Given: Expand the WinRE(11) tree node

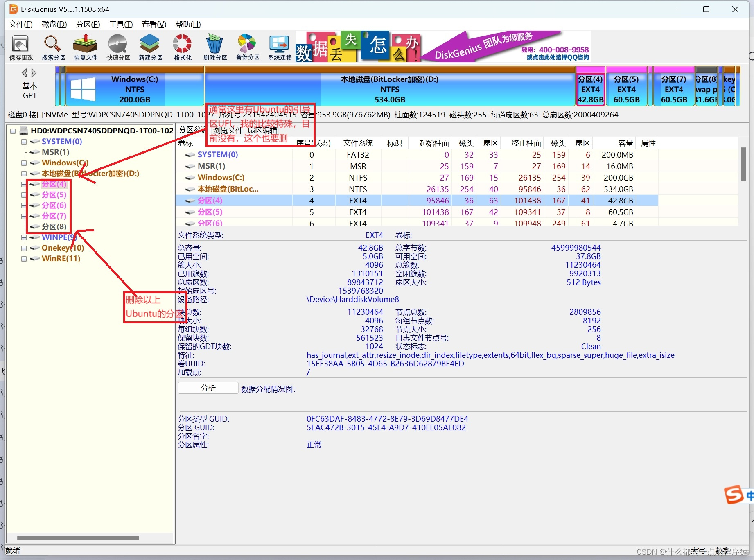Looking at the screenshot, I should click(x=24, y=259).
